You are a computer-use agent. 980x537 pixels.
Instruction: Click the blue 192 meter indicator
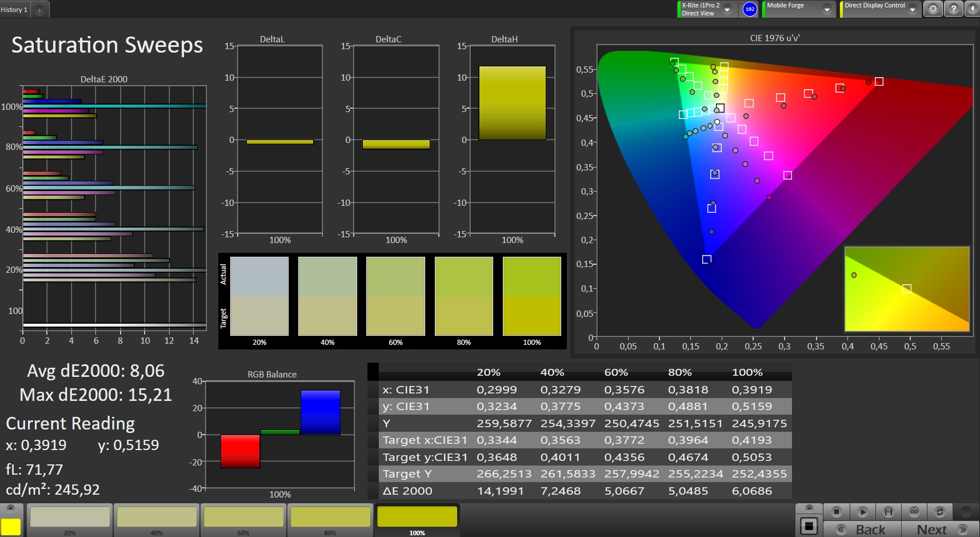[x=750, y=9]
